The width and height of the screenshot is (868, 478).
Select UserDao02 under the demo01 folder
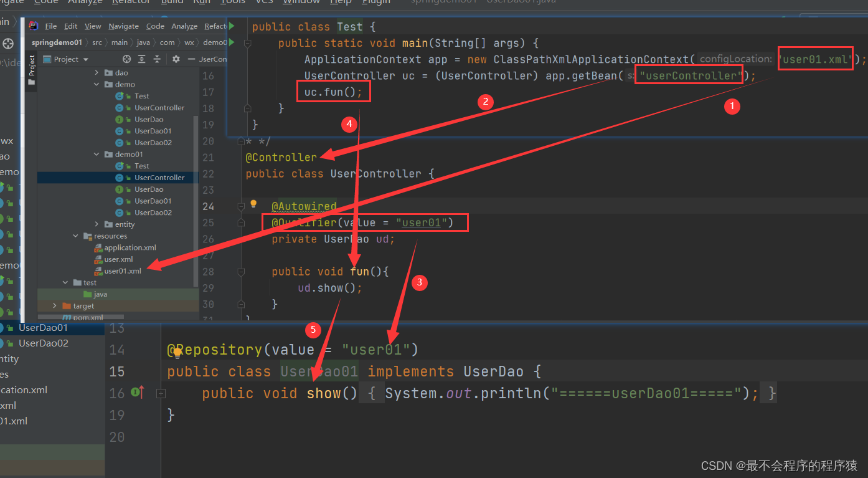pos(153,213)
